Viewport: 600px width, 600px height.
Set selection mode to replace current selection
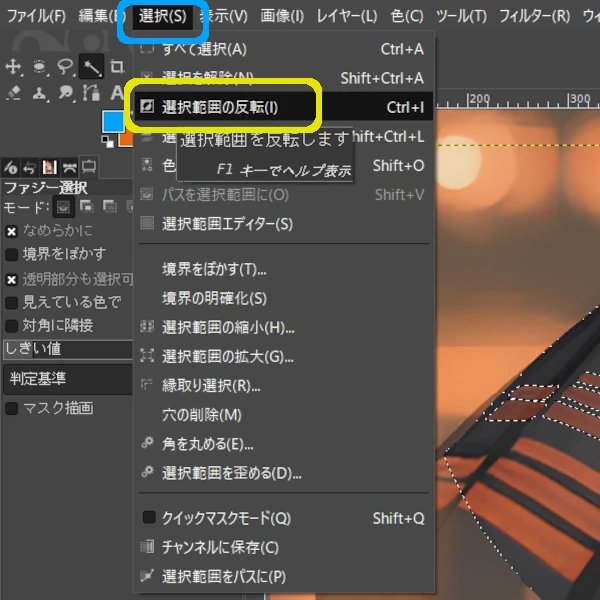[x=63, y=207]
